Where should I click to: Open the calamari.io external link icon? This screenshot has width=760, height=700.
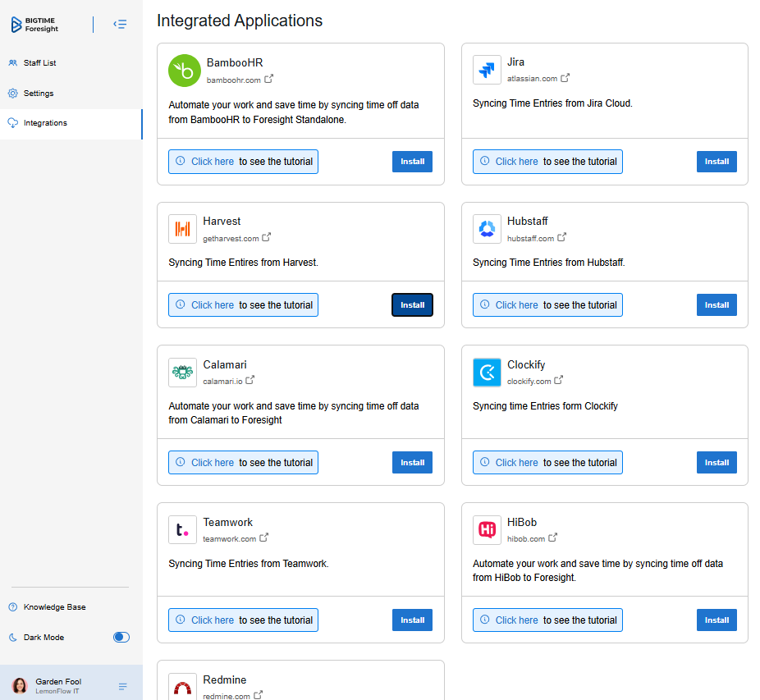pos(250,380)
